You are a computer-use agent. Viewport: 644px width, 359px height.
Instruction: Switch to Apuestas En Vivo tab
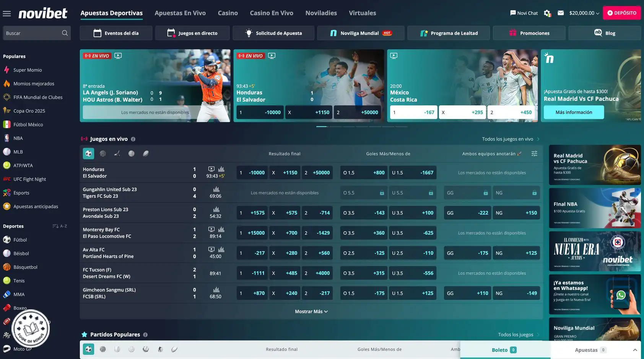[x=180, y=13]
